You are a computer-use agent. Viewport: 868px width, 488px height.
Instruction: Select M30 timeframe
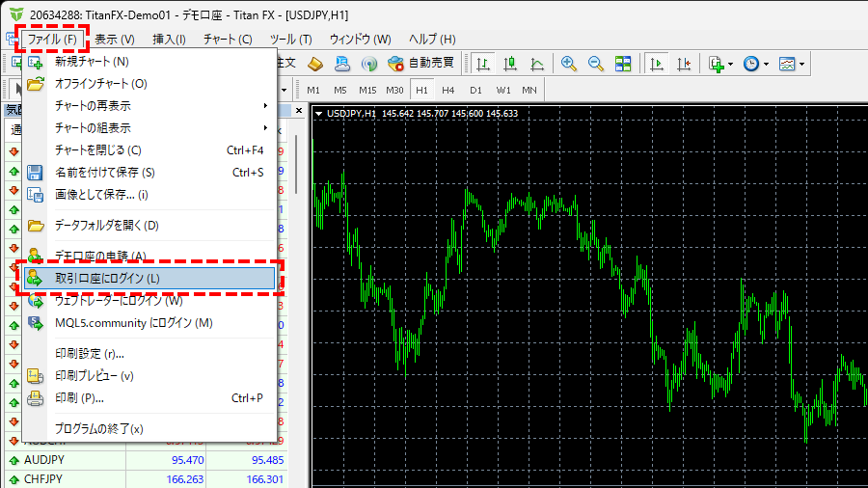(394, 91)
